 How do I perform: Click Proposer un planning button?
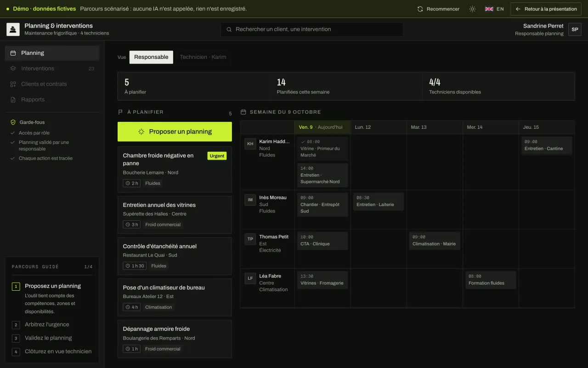(175, 132)
